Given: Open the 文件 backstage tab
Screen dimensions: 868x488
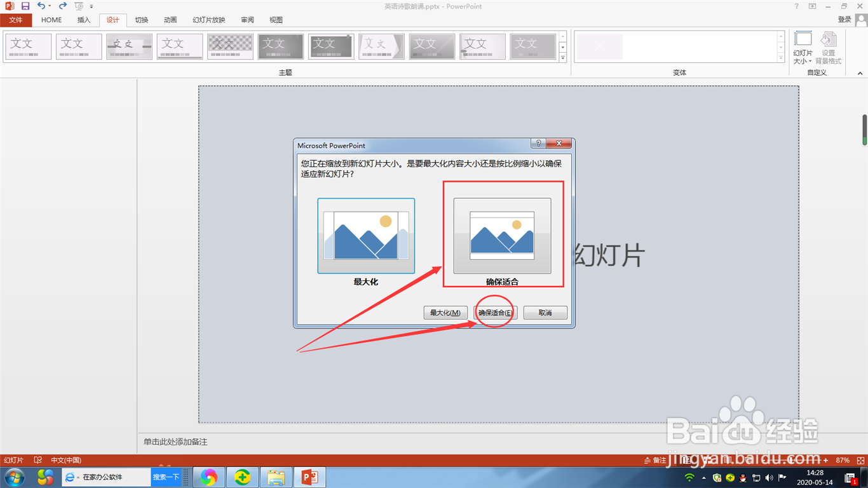Looking at the screenshot, I should [x=15, y=20].
